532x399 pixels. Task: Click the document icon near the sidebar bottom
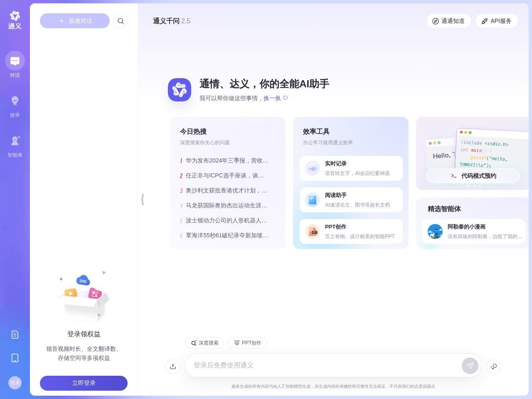coord(15,334)
